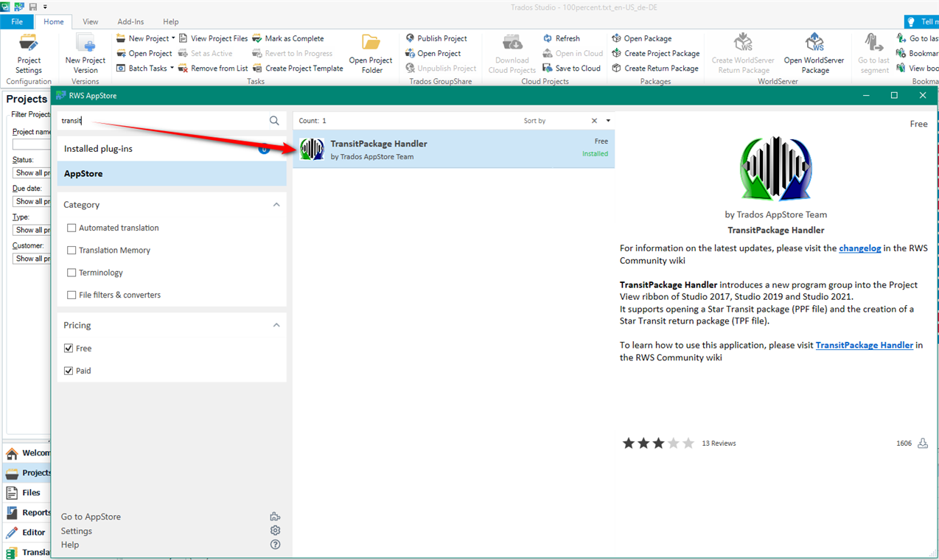Open the Type filter dropdown

pyautogui.click(x=32, y=230)
